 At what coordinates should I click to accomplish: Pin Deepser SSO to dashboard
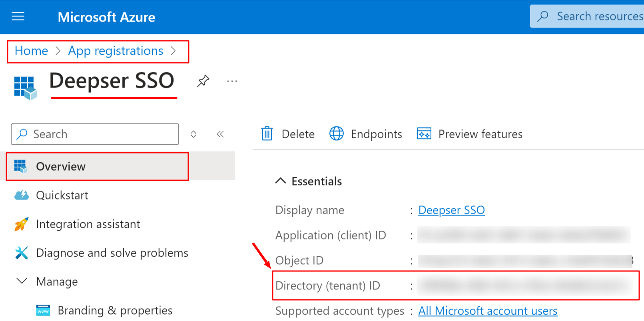[x=203, y=81]
